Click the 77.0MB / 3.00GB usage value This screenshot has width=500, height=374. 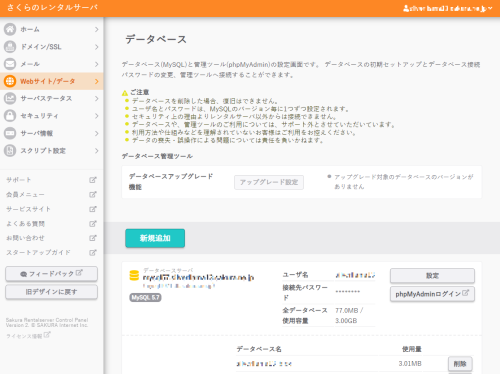[349, 315]
